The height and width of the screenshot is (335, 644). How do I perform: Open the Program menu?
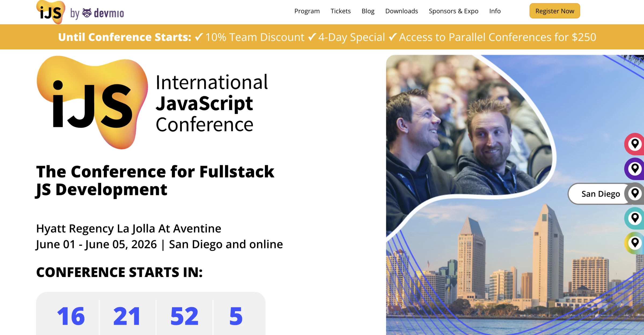(x=307, y=11)
